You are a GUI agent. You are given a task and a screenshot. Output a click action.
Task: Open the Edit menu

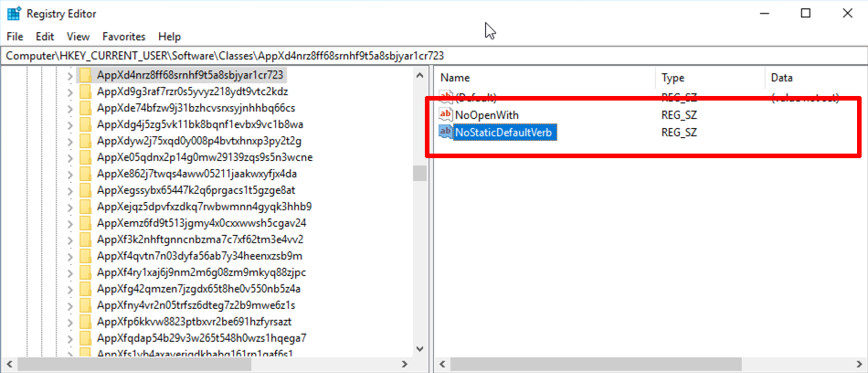pos(45,37)
